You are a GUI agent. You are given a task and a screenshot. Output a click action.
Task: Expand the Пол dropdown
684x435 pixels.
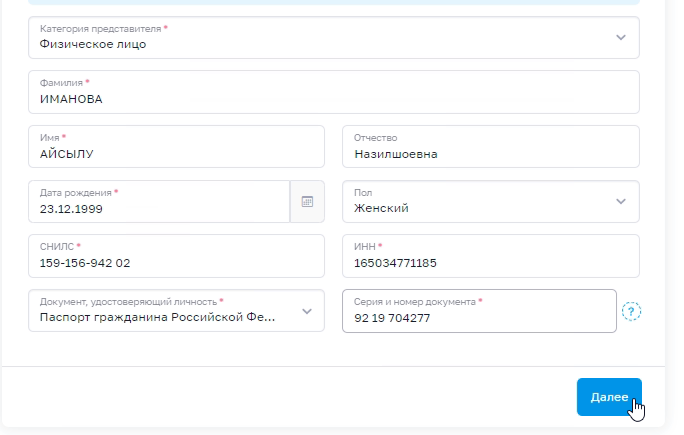(x=491, y=202)
